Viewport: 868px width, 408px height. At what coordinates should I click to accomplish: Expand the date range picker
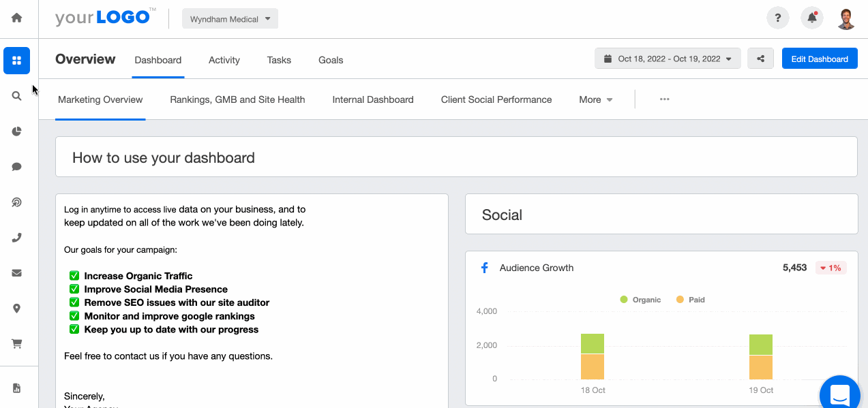pos(668,59)
